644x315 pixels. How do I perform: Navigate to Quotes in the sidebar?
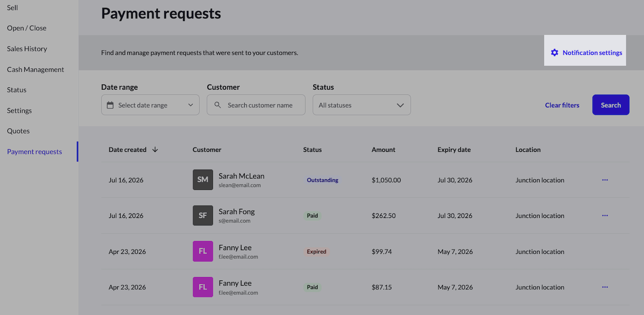[18, 131]
